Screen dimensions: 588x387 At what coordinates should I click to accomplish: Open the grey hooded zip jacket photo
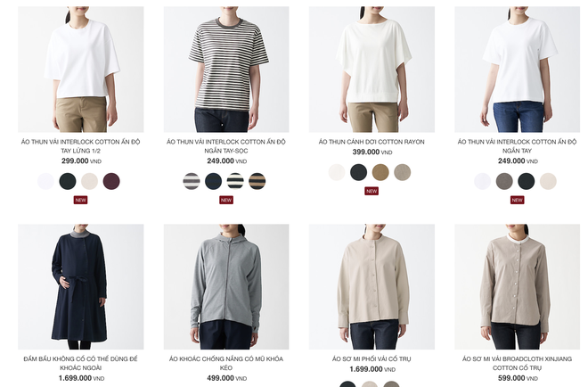[226, 287]
